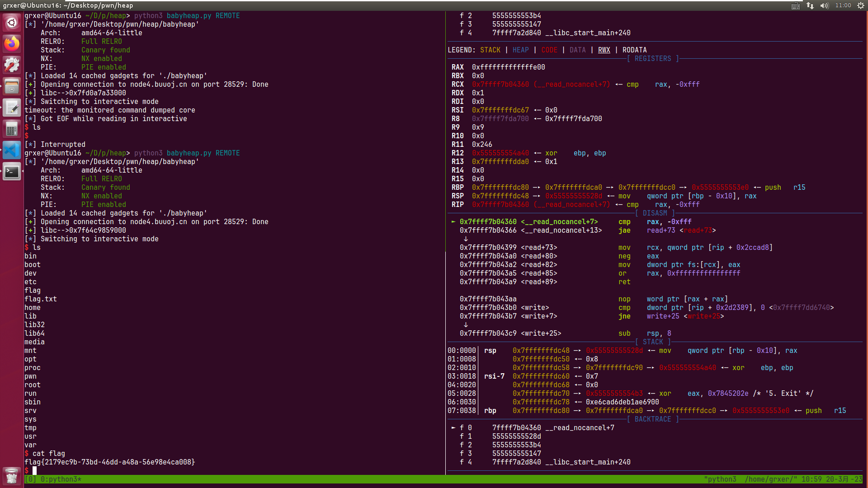This screenshot has width=868, height=488.
Task: Click the write+25 'sub rsp, 8' line
Action: (x=566, y=333)
